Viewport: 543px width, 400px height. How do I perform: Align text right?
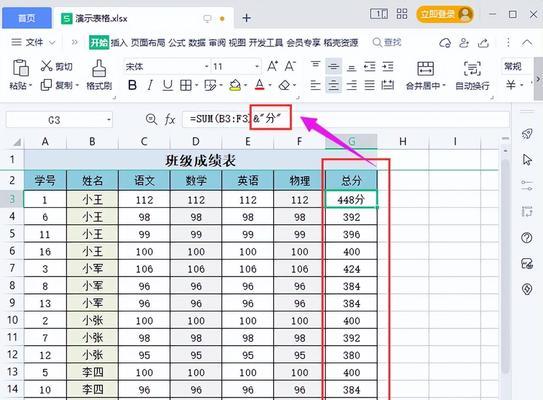[351, 85]
